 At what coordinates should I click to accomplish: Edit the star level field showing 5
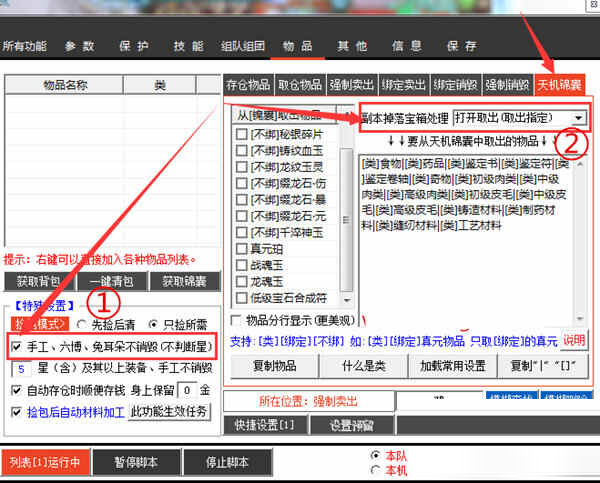click(21, 369)
